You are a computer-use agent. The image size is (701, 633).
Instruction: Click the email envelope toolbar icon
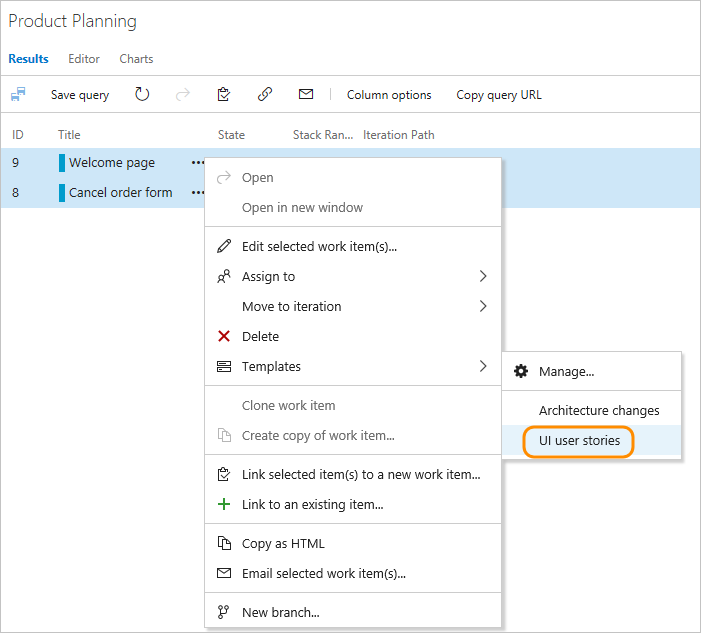[306, 95]
